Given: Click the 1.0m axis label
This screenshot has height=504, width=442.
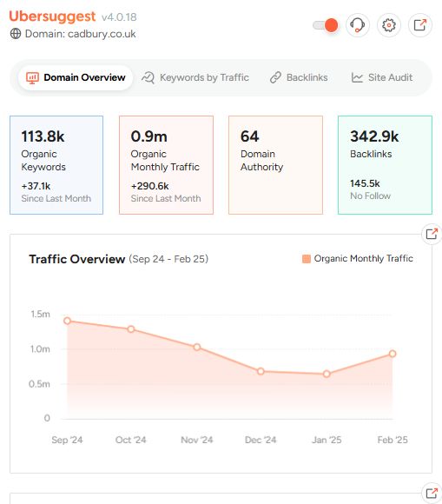Looking at the screenshot, I should pyautogui.click(x=40, y=349).
